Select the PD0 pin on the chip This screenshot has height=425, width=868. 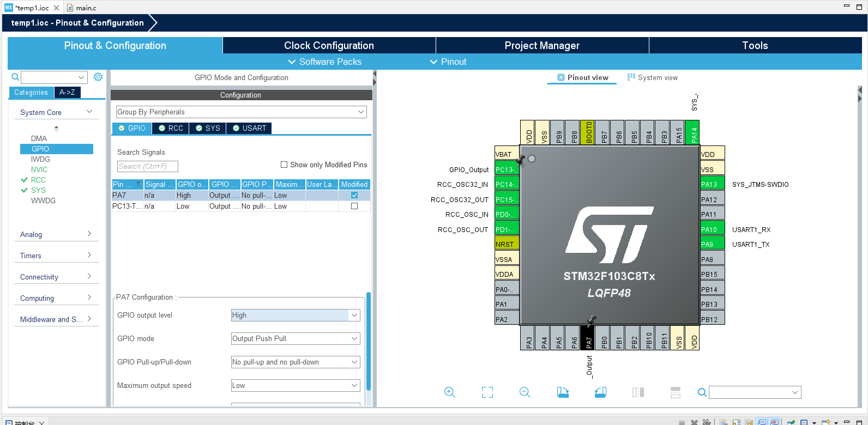click(507, 214)
